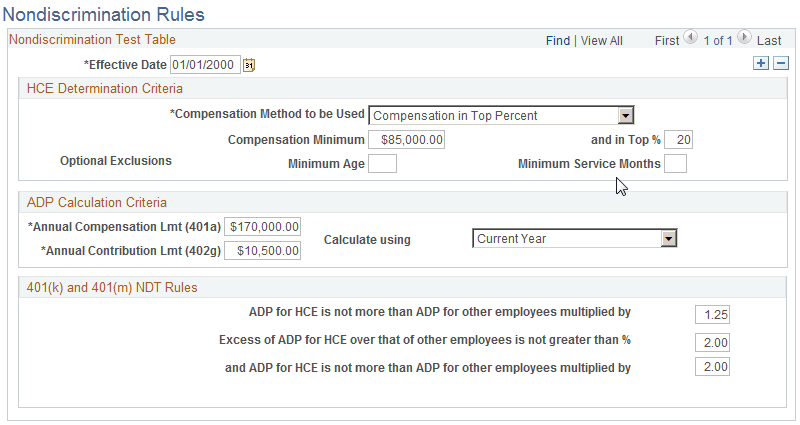Focus the Minimum Service Months field

click(x=675, y=163)
